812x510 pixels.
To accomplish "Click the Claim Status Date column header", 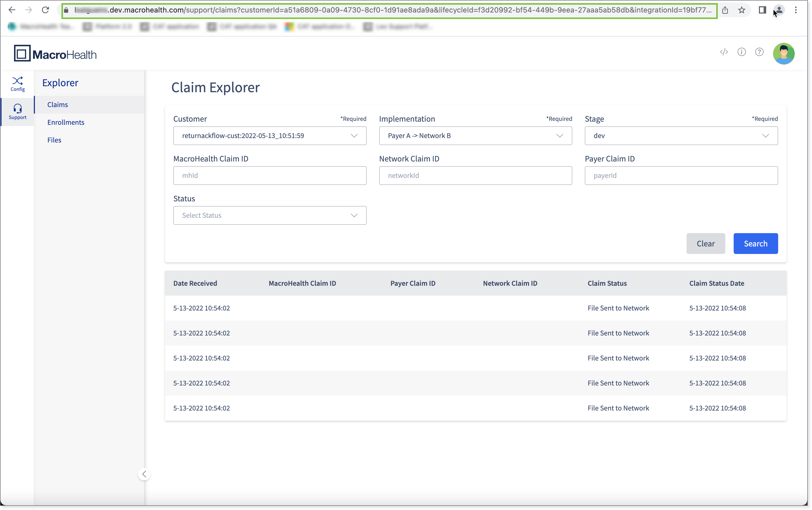I will click(x=717, y=283).
